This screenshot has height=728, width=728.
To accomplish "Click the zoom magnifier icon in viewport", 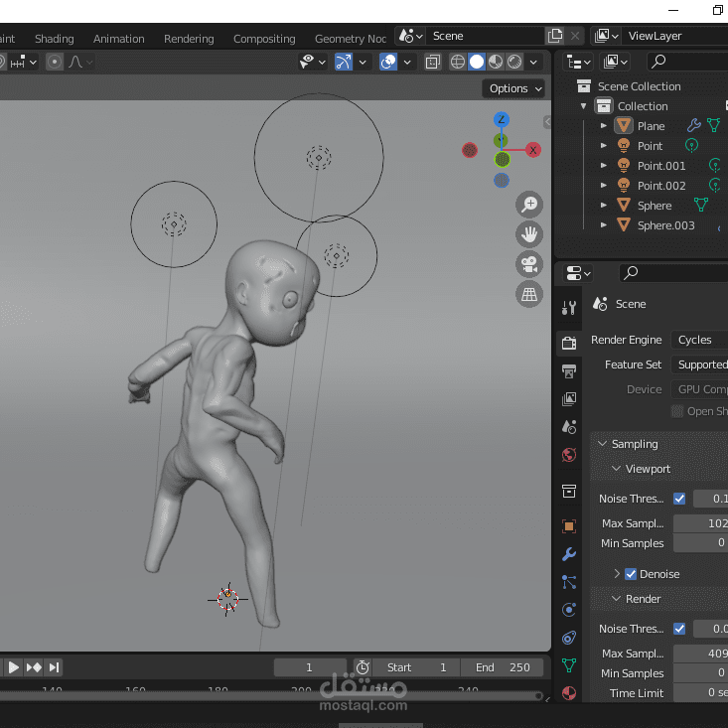I will coord(529,205).
